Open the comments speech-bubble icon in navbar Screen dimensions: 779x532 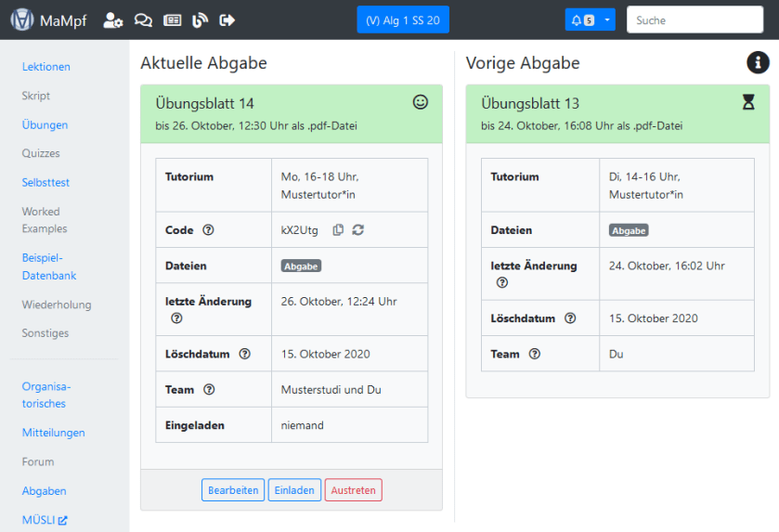click(143, 19)
